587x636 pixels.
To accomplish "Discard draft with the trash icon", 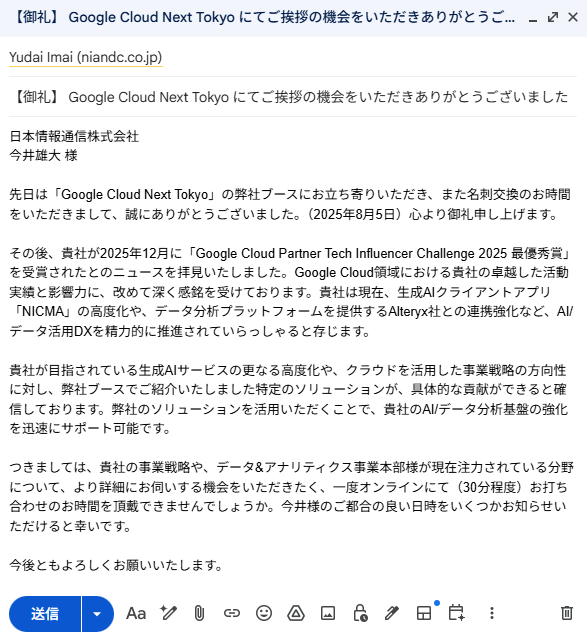I will [567, 613].
